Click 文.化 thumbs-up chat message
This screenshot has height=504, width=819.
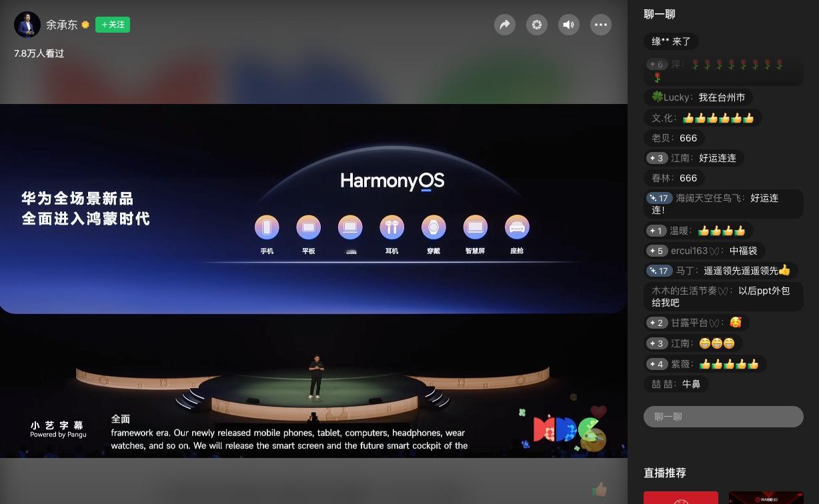point(703,118)
